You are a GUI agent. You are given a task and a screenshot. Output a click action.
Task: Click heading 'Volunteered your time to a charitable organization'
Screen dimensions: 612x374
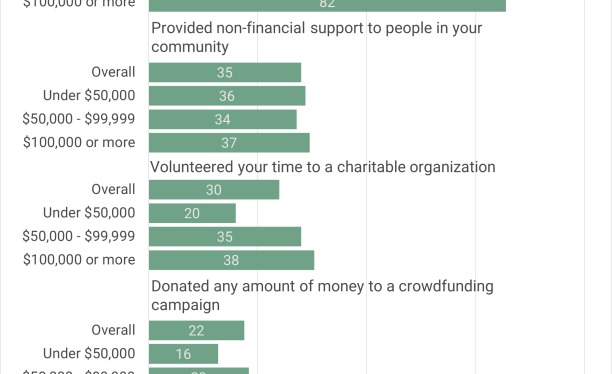(323, 167)
